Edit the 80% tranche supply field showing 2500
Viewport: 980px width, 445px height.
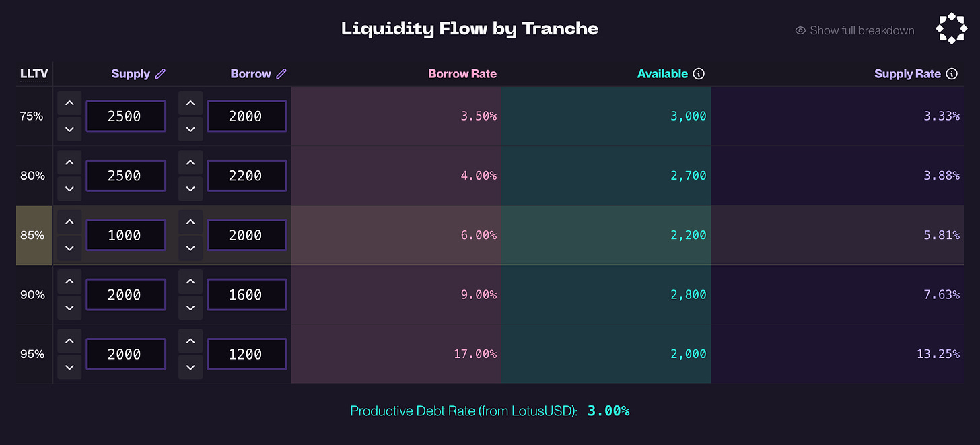pos(125,176)
